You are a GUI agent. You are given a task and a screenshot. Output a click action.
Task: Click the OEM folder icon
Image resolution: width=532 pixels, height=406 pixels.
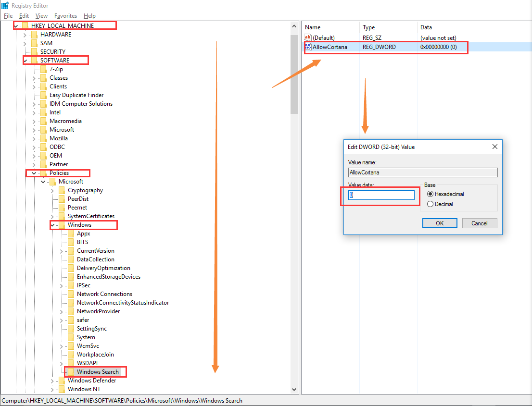43,156
